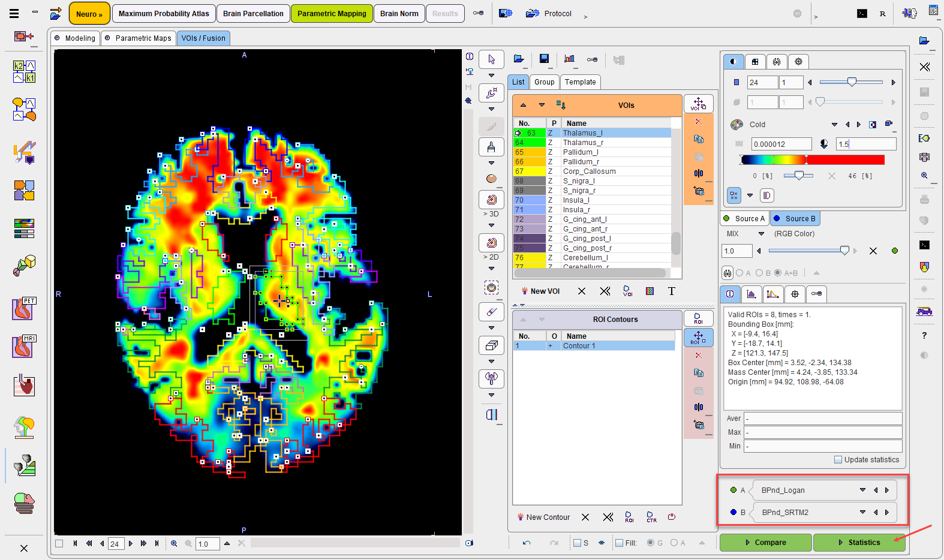Click the help question mark icon
Image resolution: width=944 pixels, height=560 pixels.
click(x=924, y=336)
